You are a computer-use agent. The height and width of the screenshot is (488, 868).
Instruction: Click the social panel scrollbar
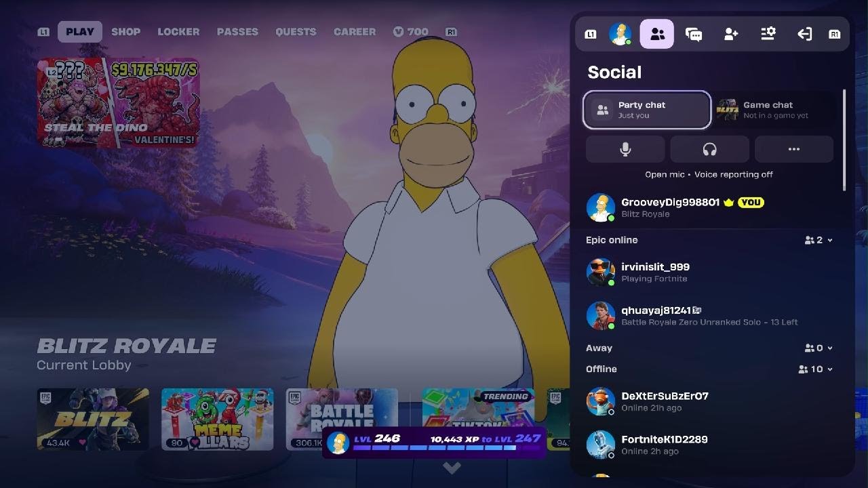coord(844,140)
